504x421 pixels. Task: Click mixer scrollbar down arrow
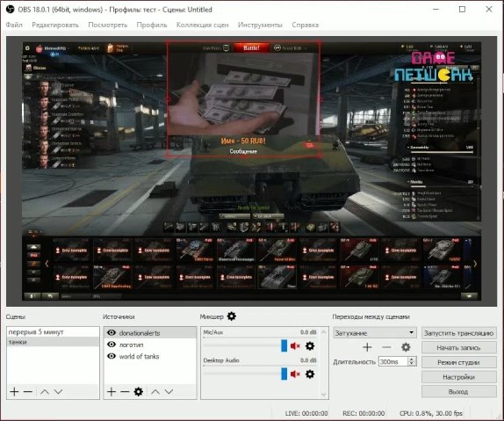324,395
